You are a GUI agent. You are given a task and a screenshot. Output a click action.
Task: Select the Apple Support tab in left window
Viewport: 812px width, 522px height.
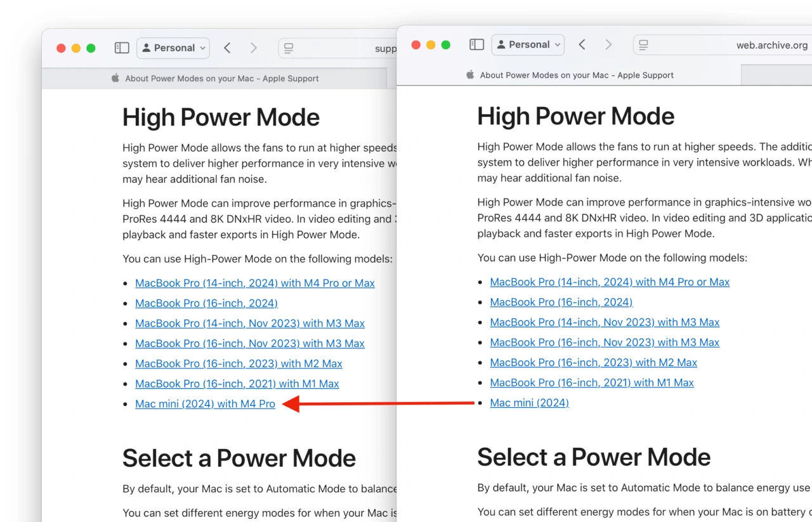[x=216, y=79]
